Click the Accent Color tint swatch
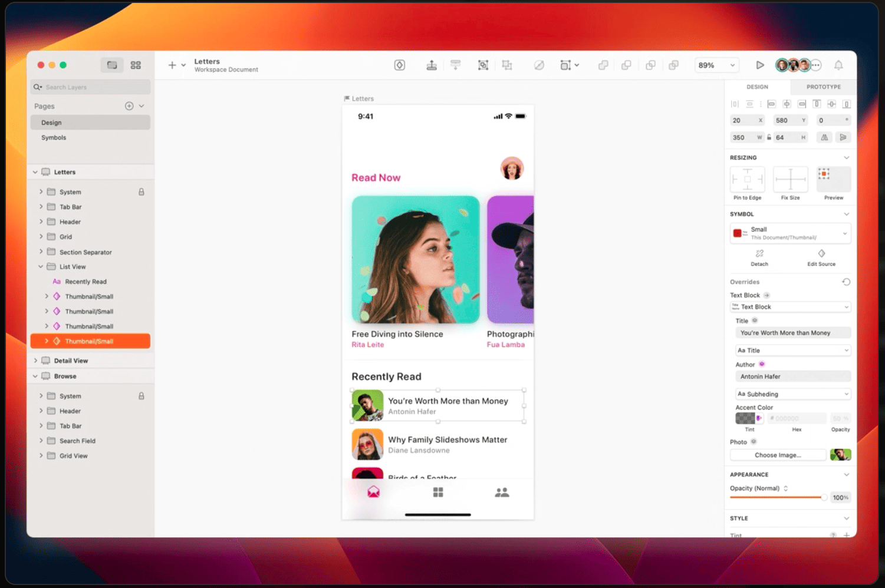885x588 pixels. [x=745, y=418]
